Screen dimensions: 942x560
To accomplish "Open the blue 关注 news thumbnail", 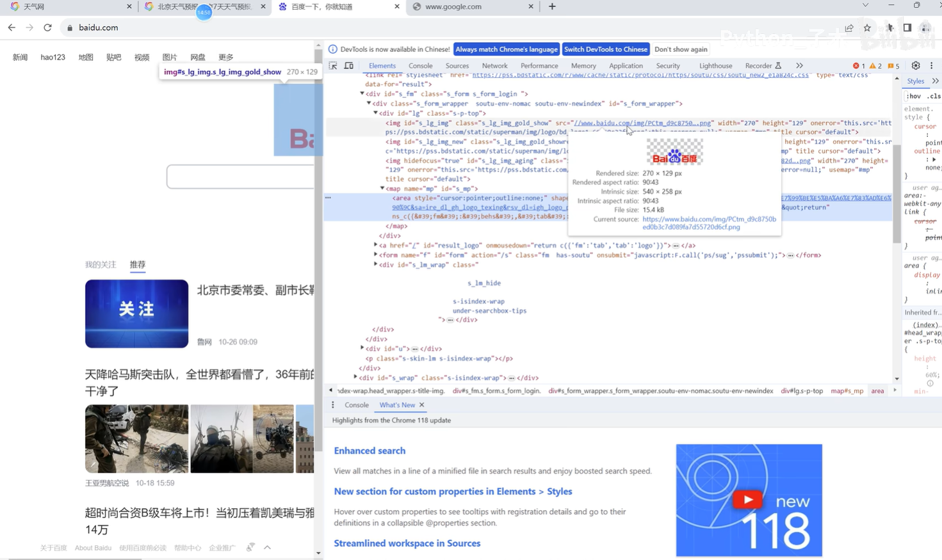I will [136, 314].
